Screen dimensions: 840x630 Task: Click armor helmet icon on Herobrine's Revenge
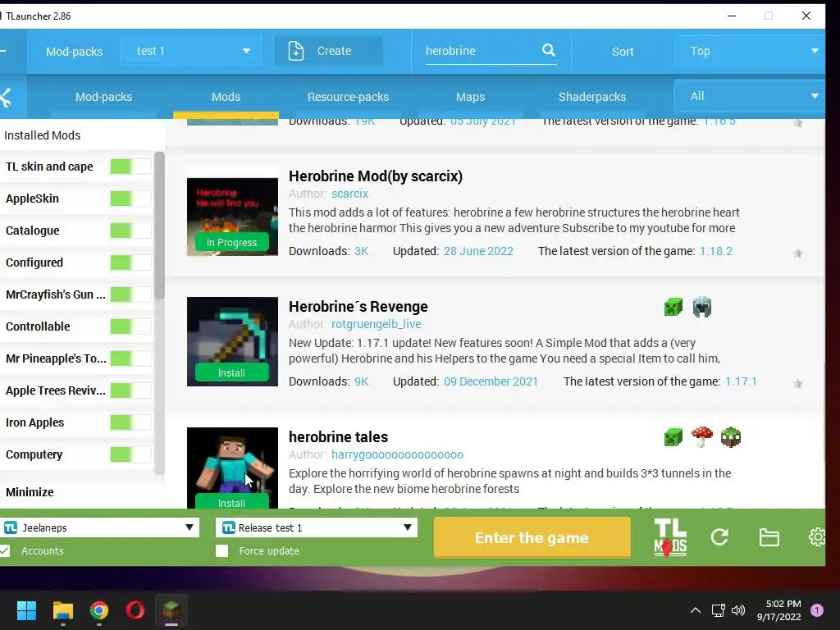click(702, 307)
